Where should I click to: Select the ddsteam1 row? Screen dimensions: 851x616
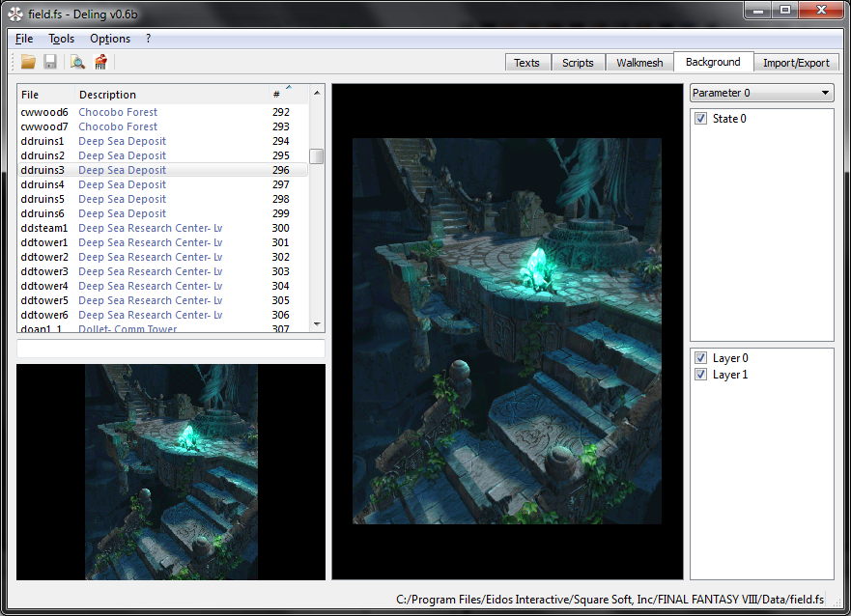pyautogui.click(x=163, y=228)
